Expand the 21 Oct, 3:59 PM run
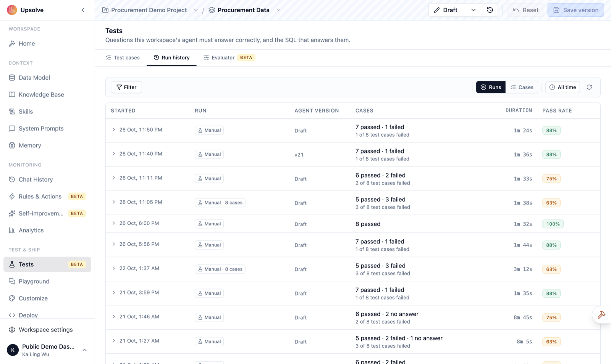 [113, 293]
